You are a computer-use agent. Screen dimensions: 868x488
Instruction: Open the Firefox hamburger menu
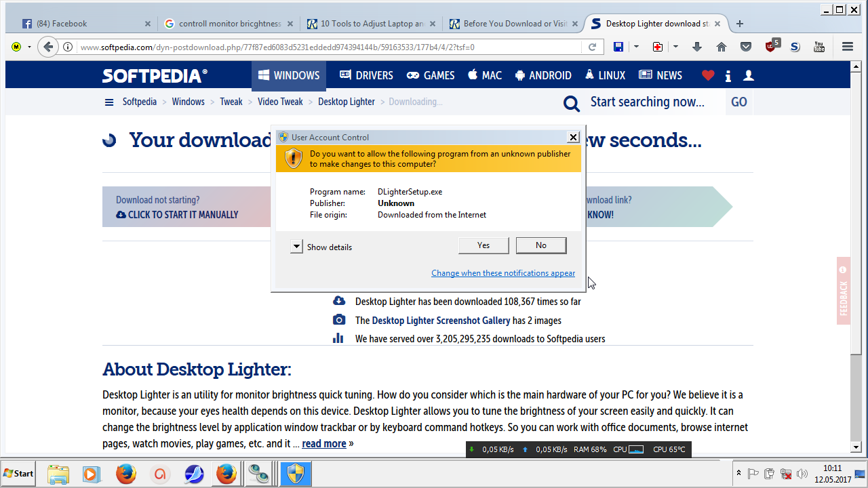pos(848,47)
